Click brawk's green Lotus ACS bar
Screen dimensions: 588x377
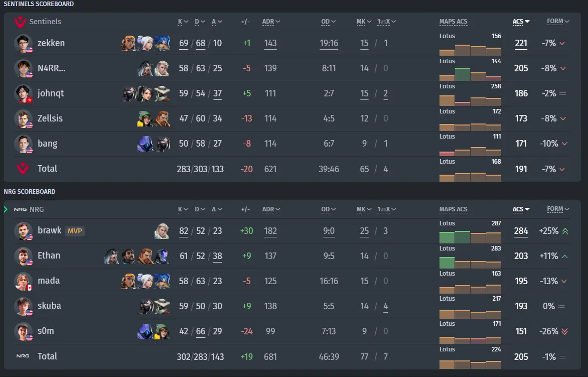[x=447, y=237]
